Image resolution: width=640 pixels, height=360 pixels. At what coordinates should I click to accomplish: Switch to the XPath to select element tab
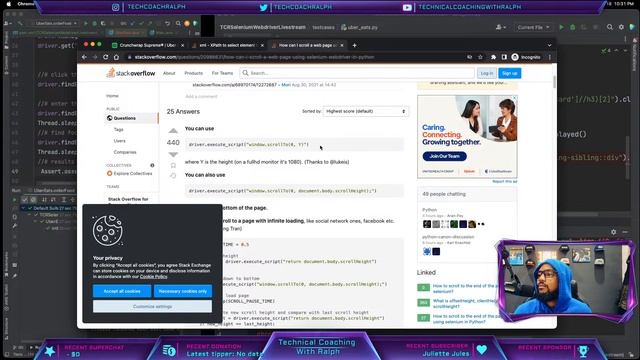point(227,45)
